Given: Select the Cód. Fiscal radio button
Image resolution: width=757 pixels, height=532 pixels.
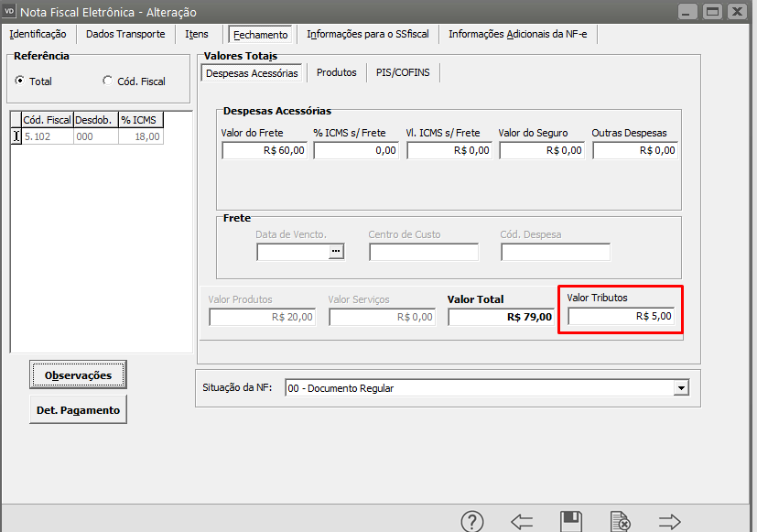Looking at the screenshot, I should tap(108, 81).
